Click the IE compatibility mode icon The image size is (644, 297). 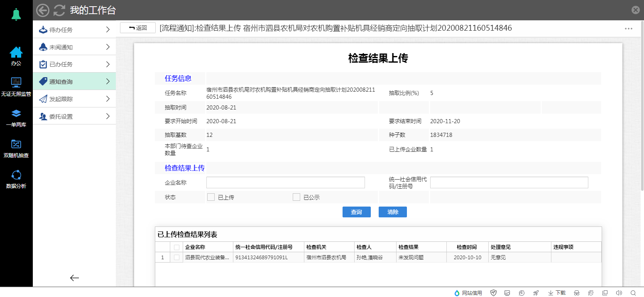click(590, 293)
